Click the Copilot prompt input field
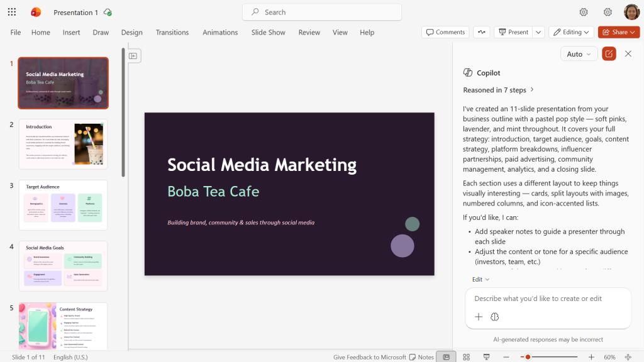Viewport: 644px width, 362px height. pos(548,299)
